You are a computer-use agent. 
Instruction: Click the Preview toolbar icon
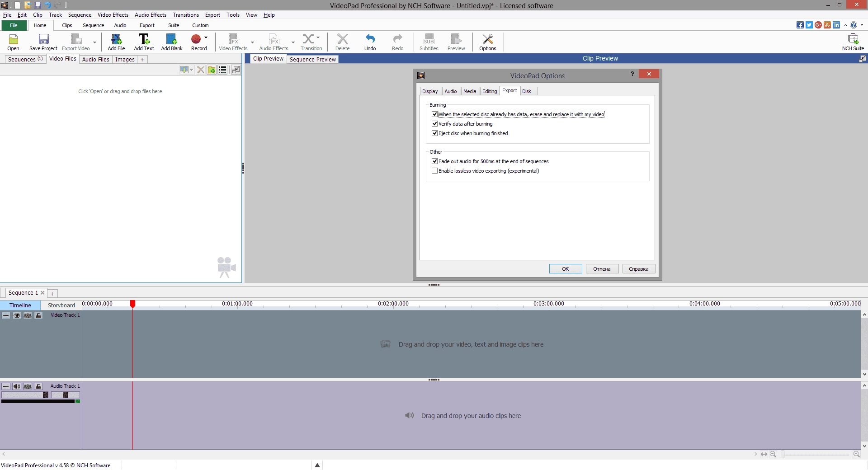(456, 39)
